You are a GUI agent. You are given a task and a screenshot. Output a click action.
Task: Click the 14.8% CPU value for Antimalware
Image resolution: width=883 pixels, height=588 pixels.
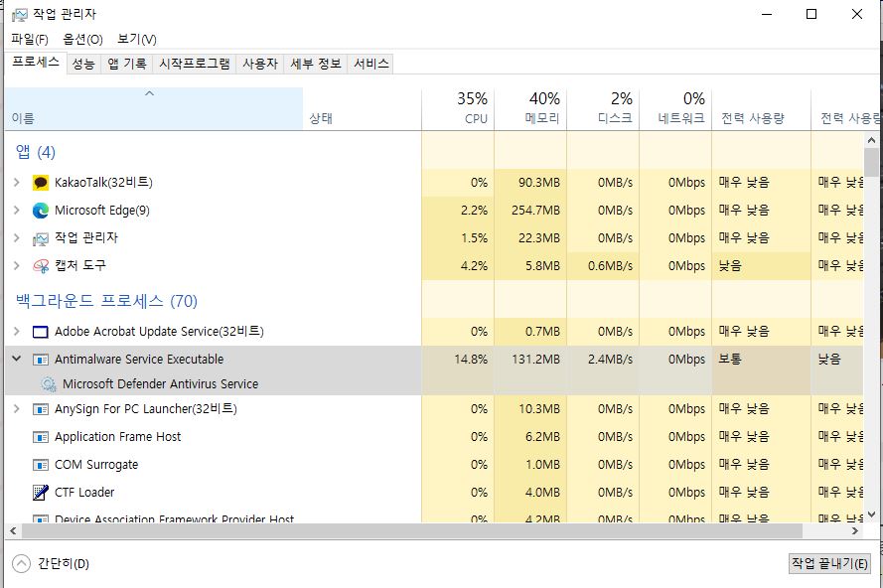(471, 359)
